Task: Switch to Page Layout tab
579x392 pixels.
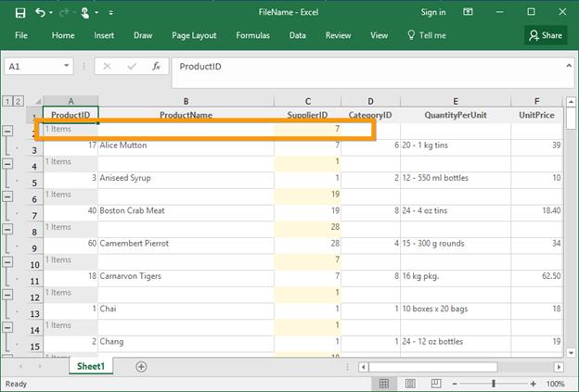Action: (x=194, y=35)
